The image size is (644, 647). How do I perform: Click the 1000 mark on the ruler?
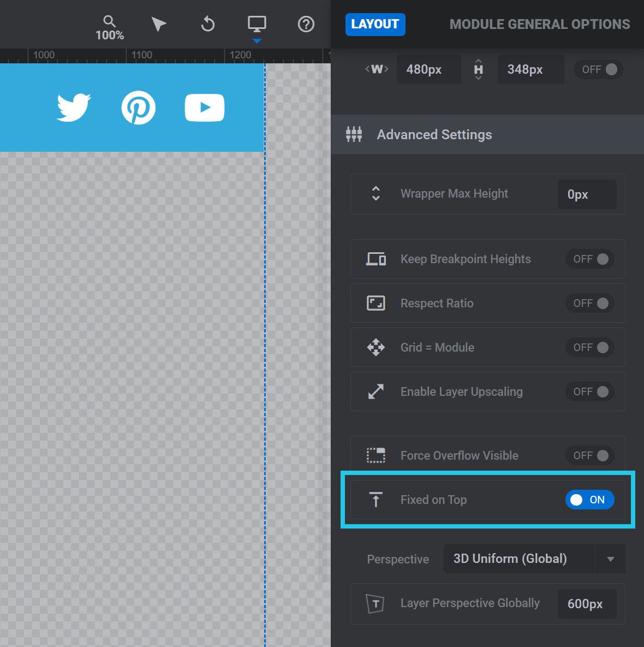(44, 55)
